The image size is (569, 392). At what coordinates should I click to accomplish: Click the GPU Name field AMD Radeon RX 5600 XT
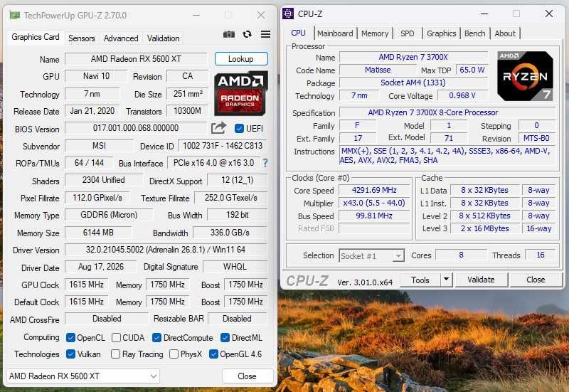pos(136,59)
